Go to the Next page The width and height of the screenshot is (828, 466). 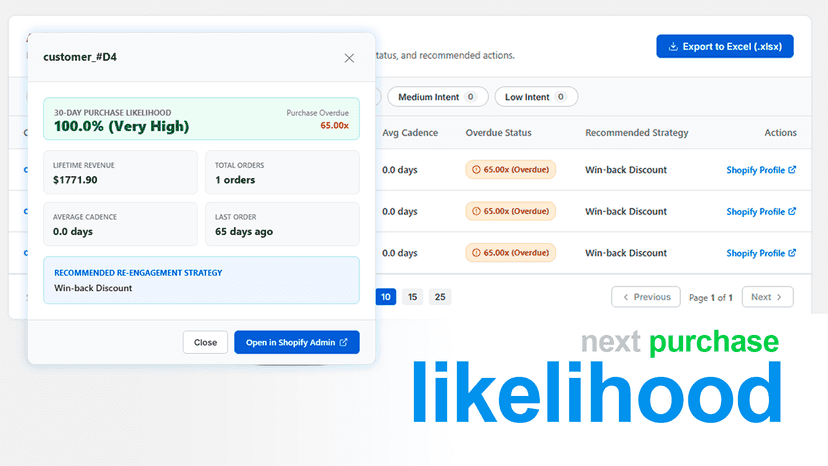(767, 297)
